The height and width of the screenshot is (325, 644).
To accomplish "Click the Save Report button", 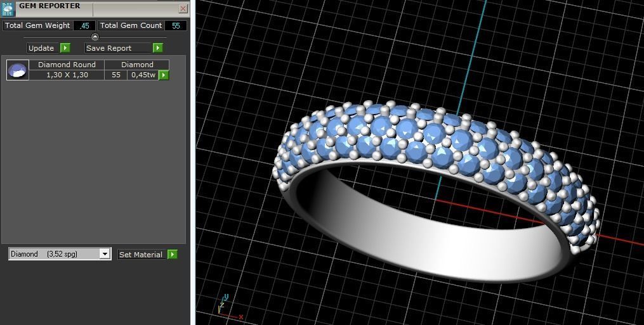I will 118,48.
